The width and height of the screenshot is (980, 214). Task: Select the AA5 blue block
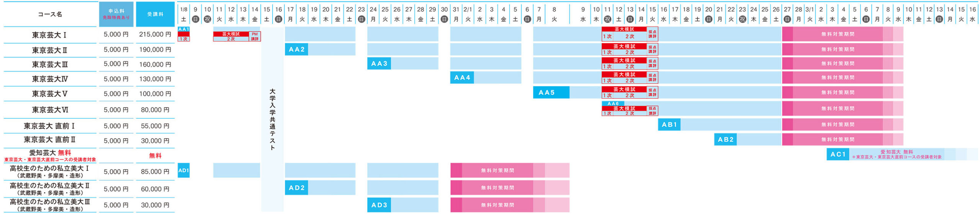[551, 92]
